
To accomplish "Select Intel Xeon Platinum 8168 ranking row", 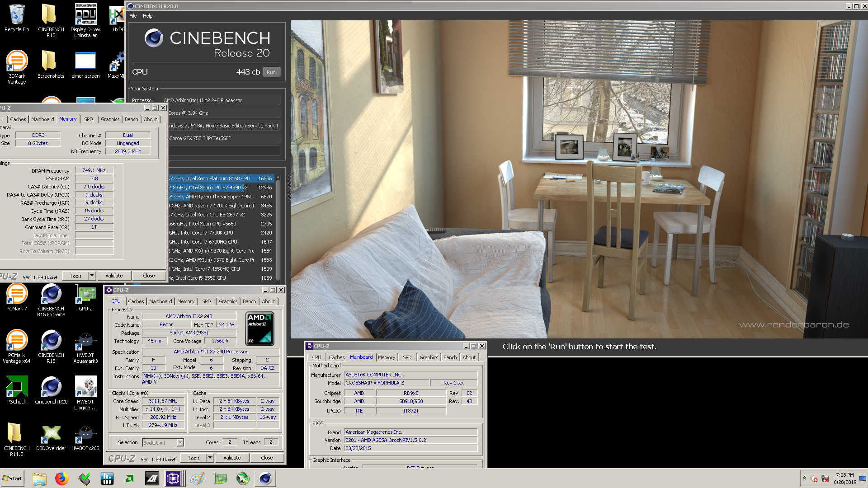I will (221, 178).
